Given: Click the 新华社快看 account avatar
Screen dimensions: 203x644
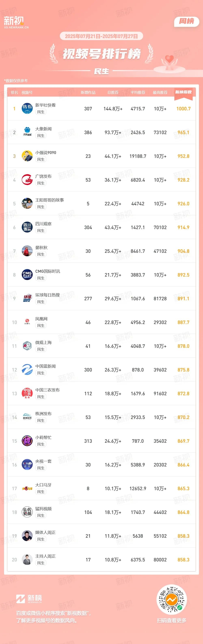Looking at the screenshot, I should 27,109.
